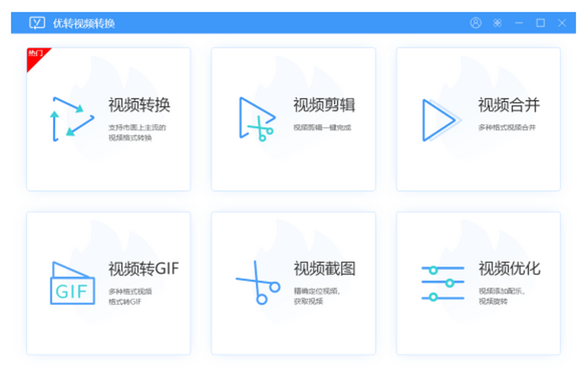
Task: Click the video screenshot scissors icon
Action: point(258,283)
